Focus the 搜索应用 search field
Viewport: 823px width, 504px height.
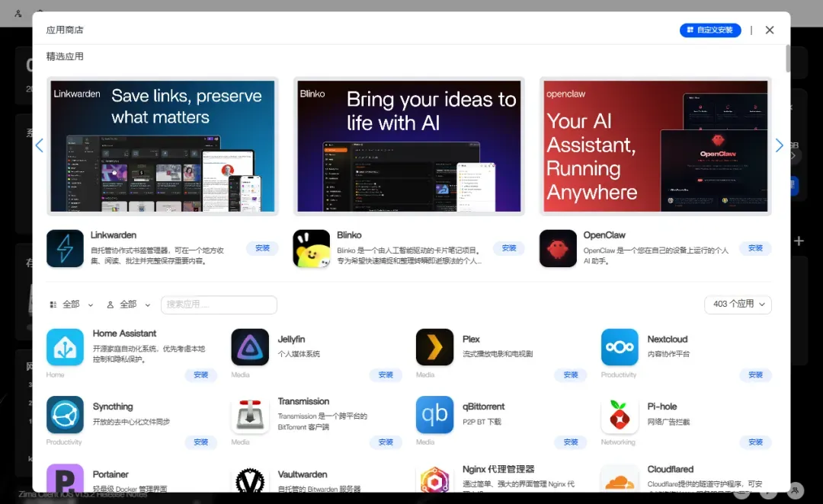click(x=219, y=305)
